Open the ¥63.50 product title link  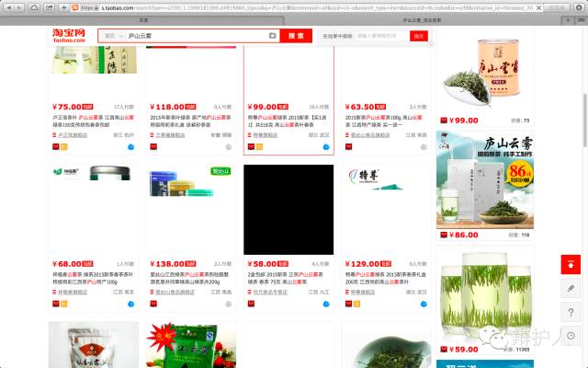(x=385, y=121)
